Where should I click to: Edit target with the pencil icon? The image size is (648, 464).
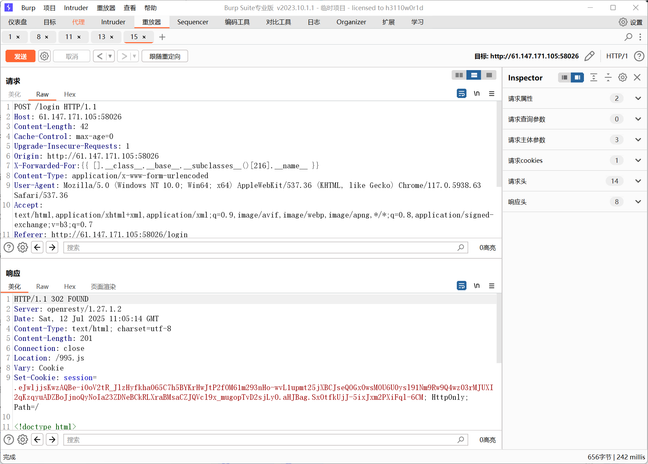coord(589,57)
